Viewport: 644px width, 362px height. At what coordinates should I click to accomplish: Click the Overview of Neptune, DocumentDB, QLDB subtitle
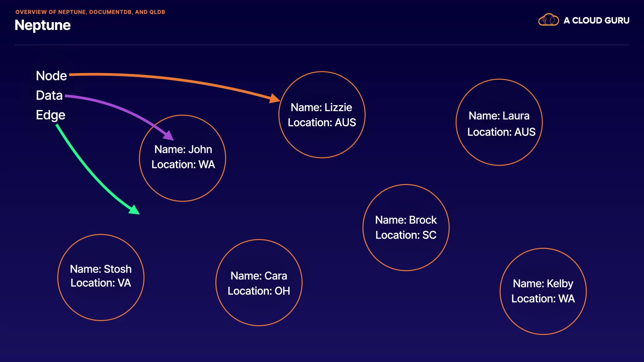[90, 12]
